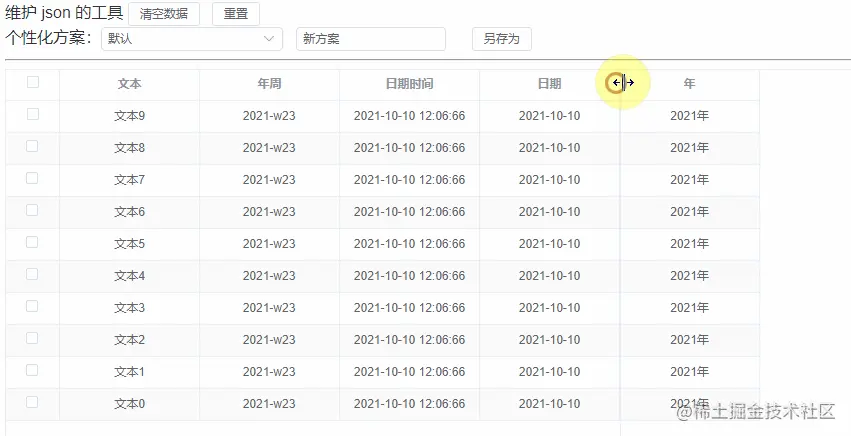
Task: Click 2021-w23 in the 文本9 row
Action: tap(269, 116)
